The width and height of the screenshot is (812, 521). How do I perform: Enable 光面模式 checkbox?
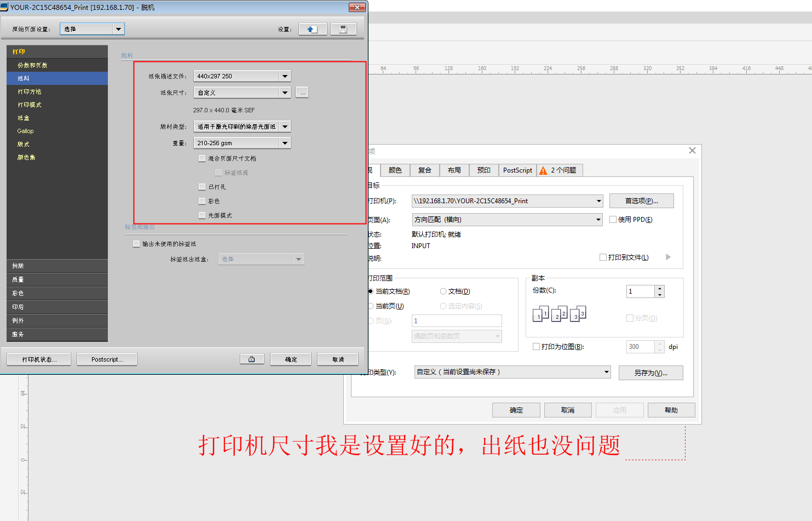click(202, 215)
